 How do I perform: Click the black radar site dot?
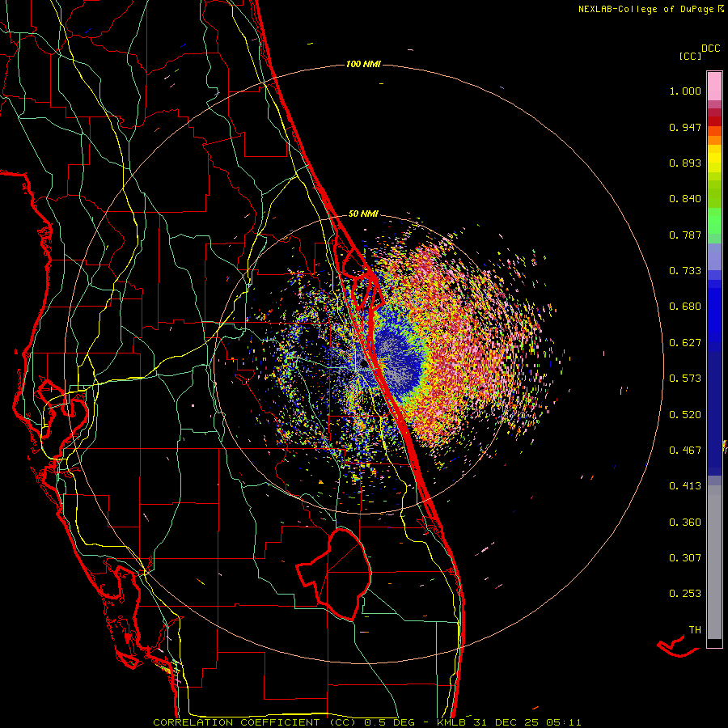364,364
